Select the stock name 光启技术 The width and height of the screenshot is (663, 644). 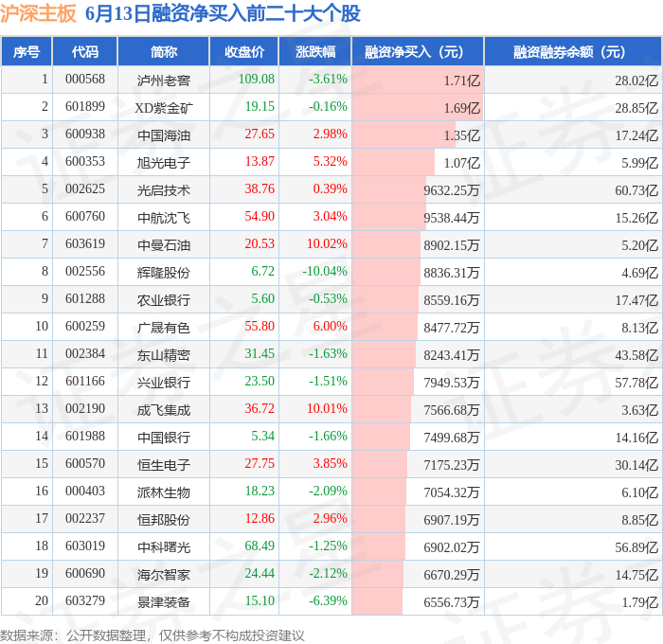[x=164, y=190]
